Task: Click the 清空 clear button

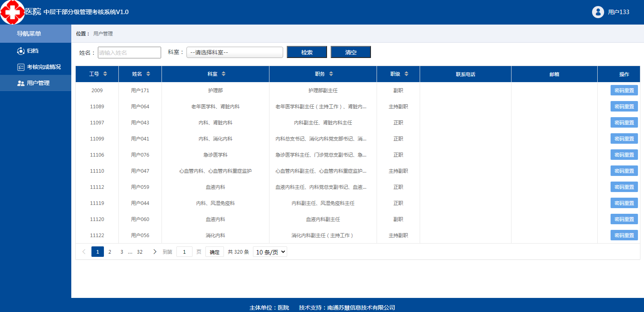Action: (x=350, y=52)
